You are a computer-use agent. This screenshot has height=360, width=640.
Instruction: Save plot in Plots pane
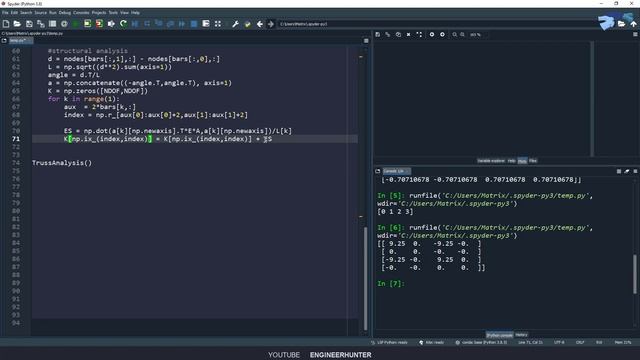378,35
